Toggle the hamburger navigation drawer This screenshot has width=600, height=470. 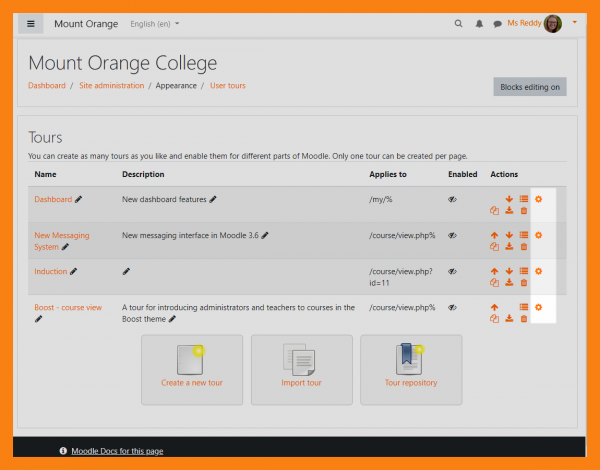[30, 23]
